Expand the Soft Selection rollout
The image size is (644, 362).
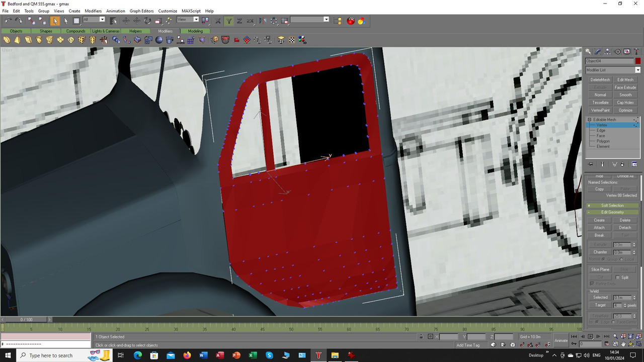pos(612,206)
